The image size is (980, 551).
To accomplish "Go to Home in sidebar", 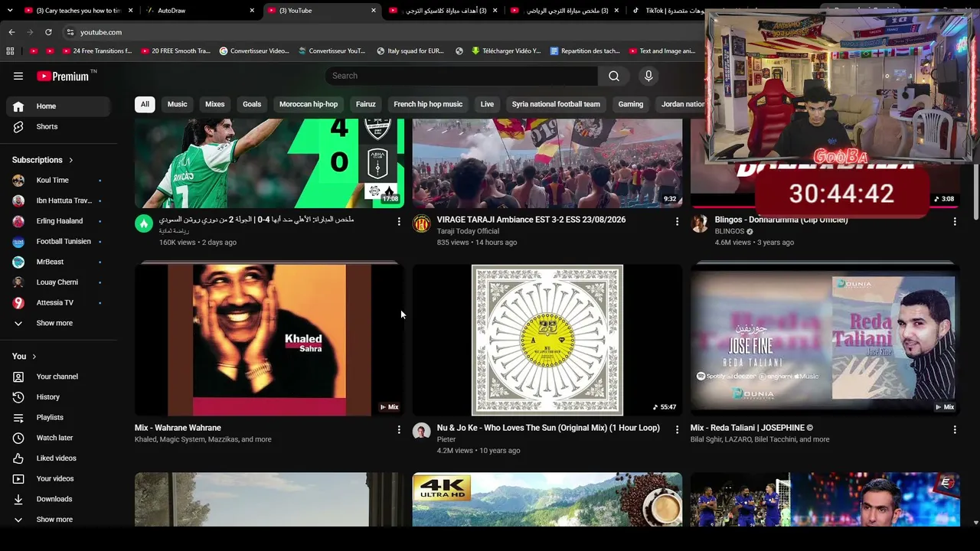I will pos(58,106).
